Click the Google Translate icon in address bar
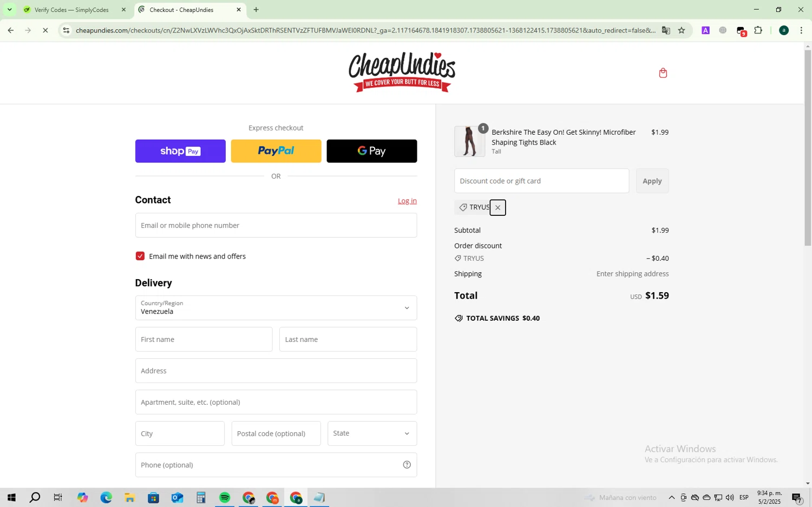 (666, 30)
